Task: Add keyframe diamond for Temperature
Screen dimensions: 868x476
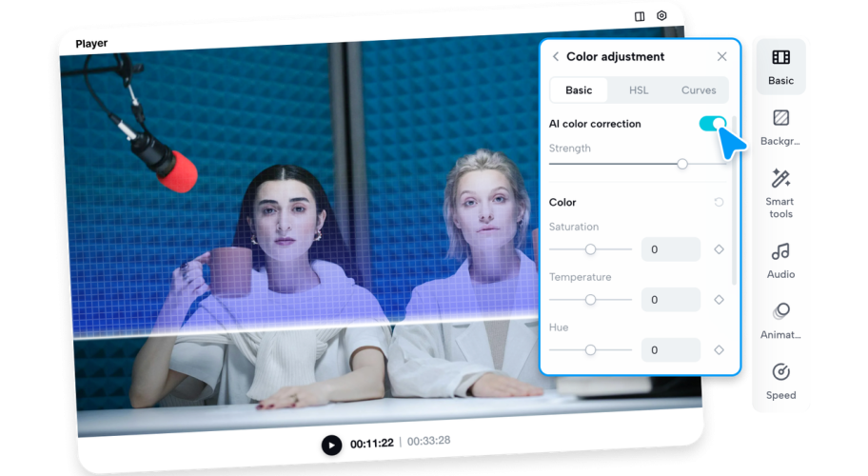Action: click(719, 300)
